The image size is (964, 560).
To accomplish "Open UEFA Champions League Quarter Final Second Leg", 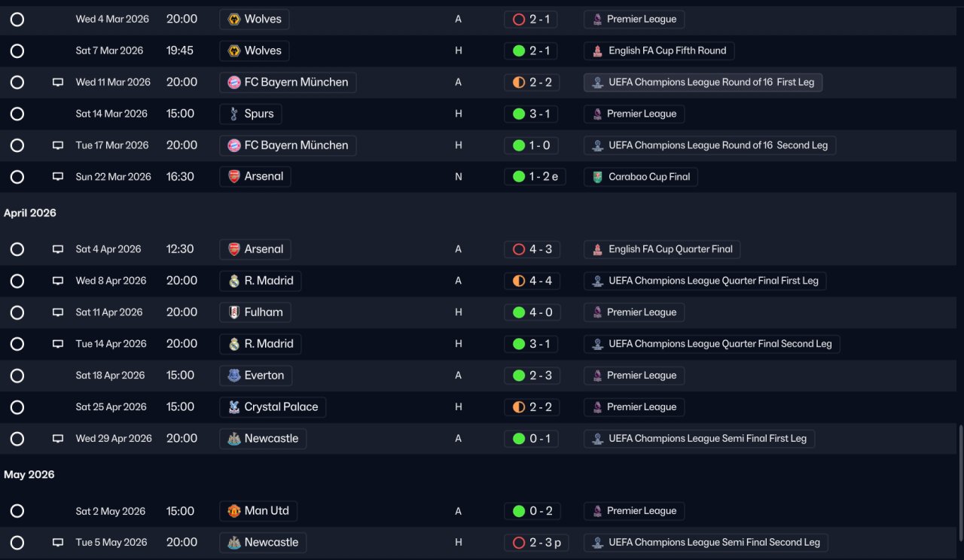I will [711, 344].
